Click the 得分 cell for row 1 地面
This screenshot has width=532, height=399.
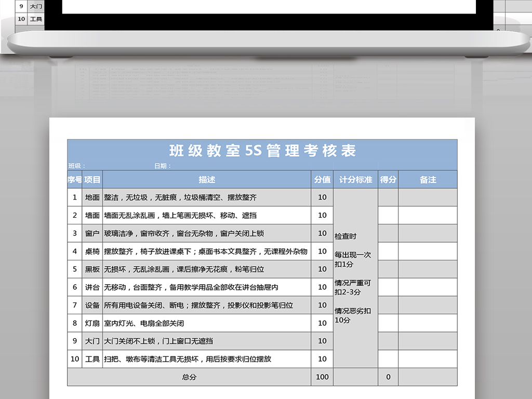point(388,197)
